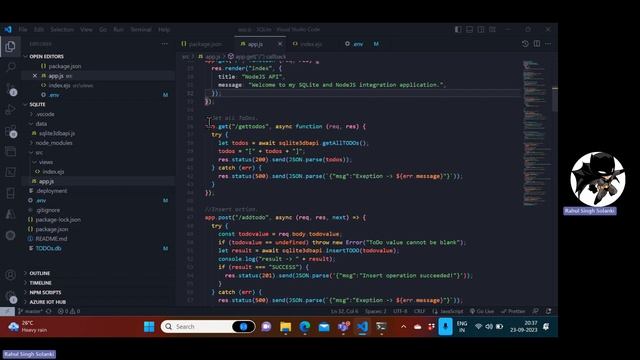This screenshot has height=360, width=640.
Task: Close the app.js editor tab
Action: click(280, 44)
